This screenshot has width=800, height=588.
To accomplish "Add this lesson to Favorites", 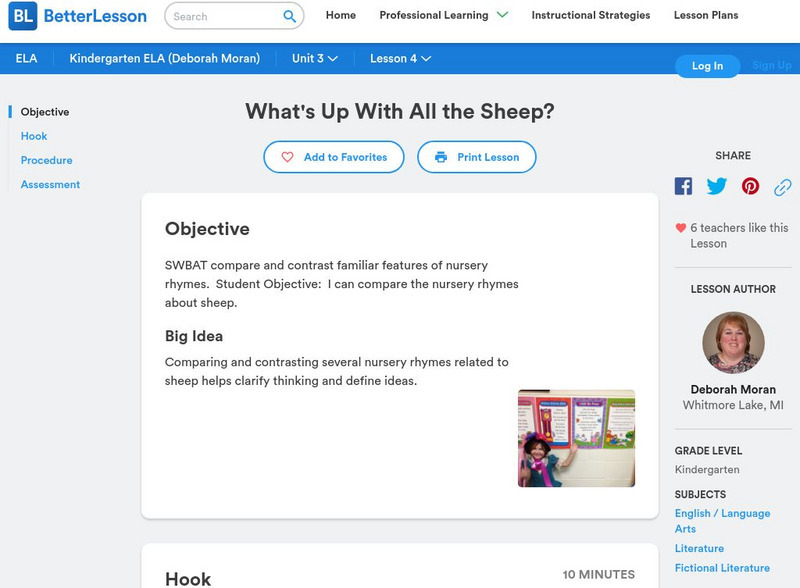I will tap(333, 157).
